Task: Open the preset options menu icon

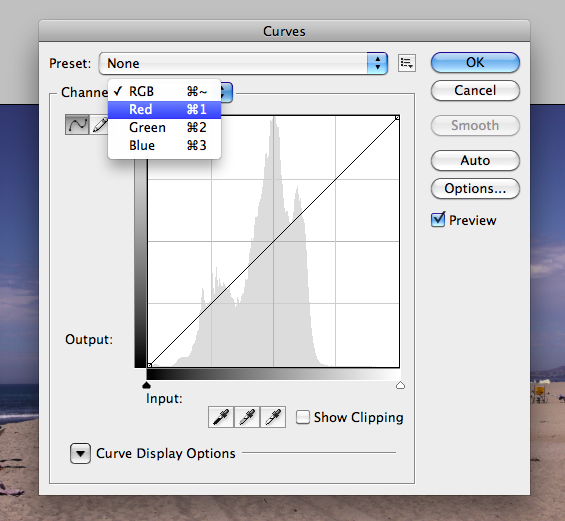Action: click(407, 63)
